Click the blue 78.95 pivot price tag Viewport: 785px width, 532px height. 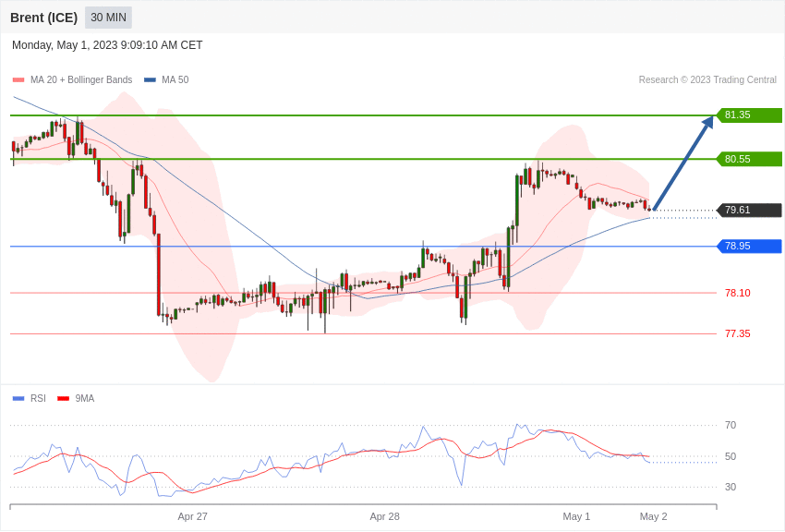[x=750, y=247]
